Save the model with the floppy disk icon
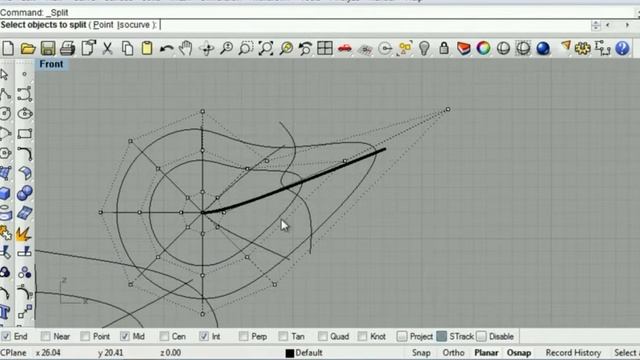 48,49
